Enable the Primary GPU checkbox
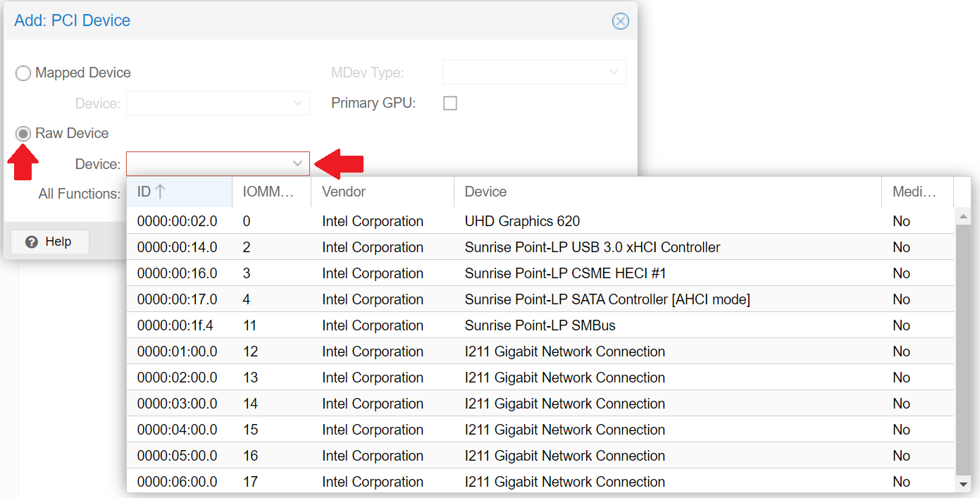The height and width of the screenshot is (498, 980). pos(450,103)
